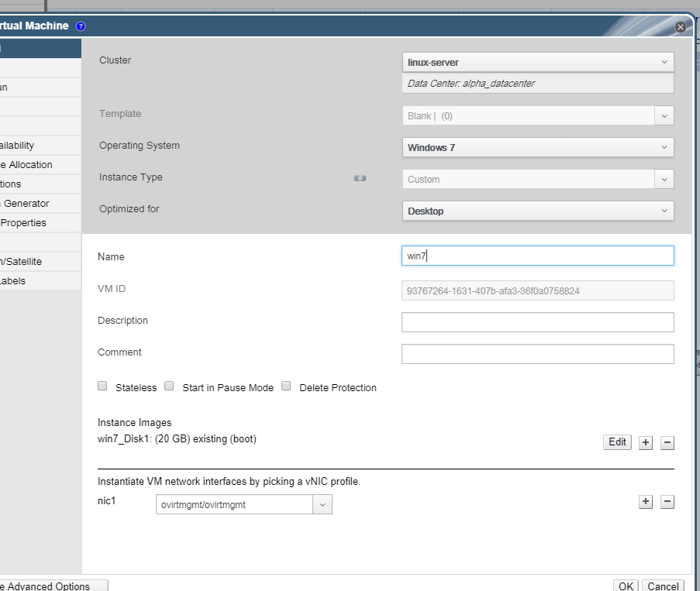Cancel the virtual machine dialog
700x591 pixels.
pyautogui.click(x=663, y=586)
